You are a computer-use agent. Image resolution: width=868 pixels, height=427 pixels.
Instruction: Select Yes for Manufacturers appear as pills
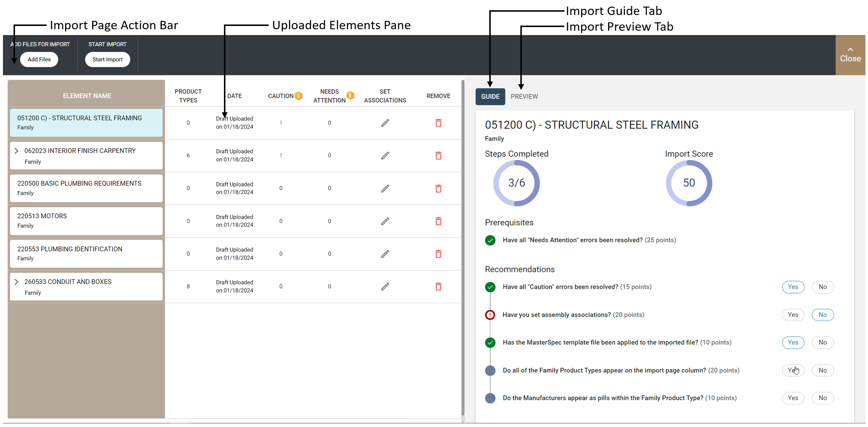[x=793, y=398]
